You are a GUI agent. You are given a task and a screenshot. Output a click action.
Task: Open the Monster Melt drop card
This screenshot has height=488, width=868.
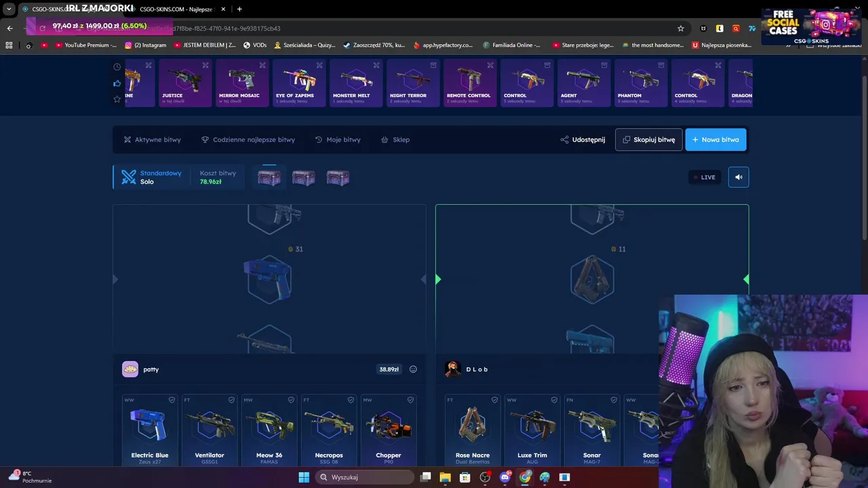point(356,83)
